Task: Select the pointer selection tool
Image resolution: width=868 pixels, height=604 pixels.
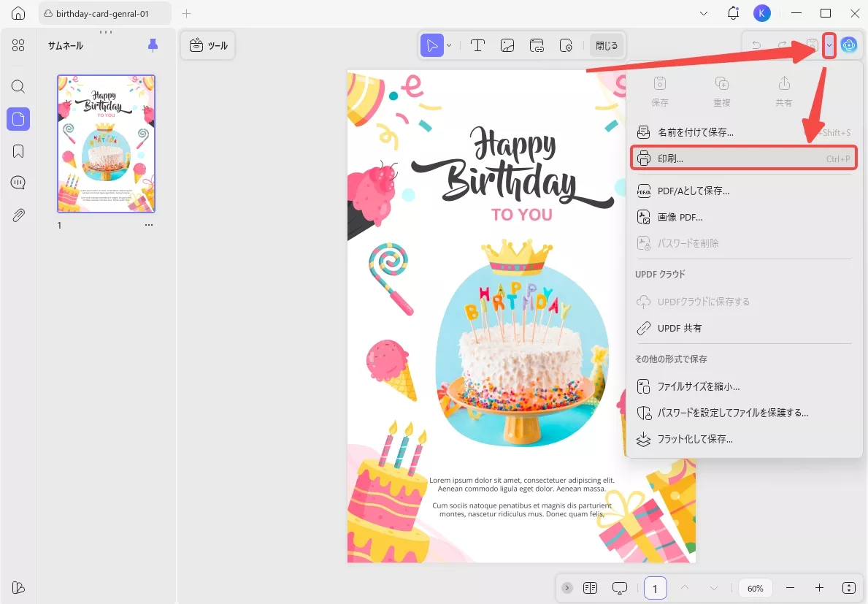Action: 431,45
